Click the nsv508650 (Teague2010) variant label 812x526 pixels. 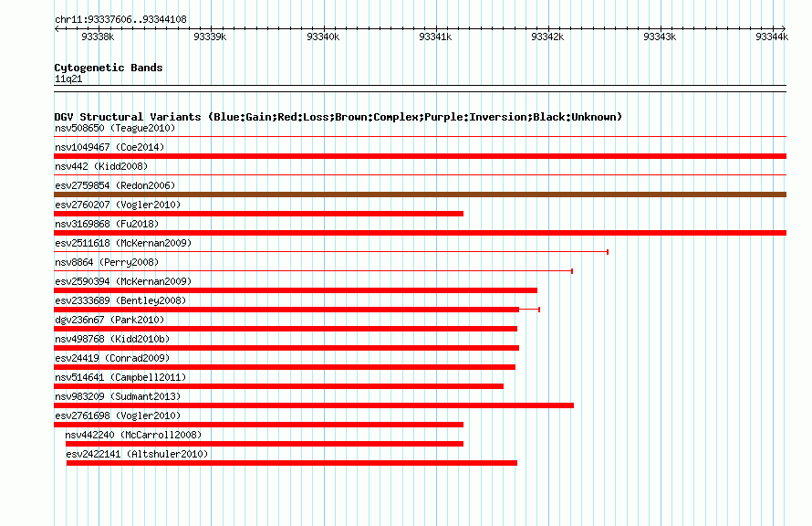[115, 128]
